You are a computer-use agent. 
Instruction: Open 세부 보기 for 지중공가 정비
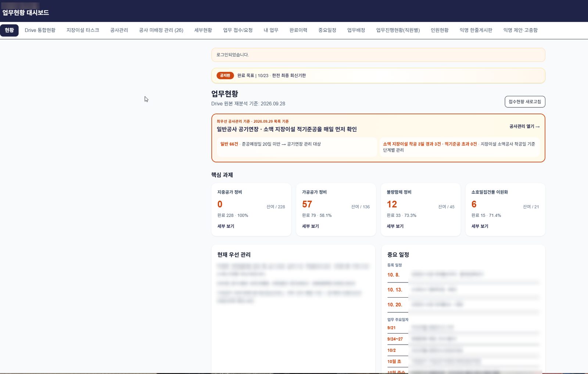(226, 226)
